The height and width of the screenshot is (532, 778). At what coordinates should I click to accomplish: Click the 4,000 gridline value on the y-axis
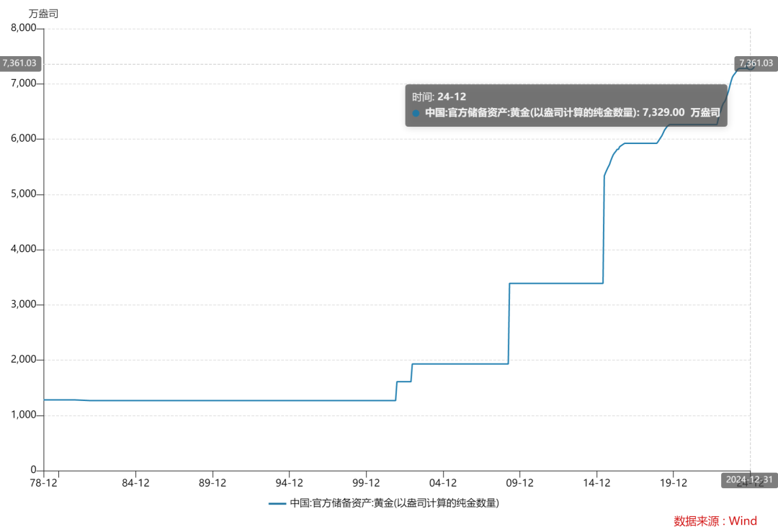[22, 248]
